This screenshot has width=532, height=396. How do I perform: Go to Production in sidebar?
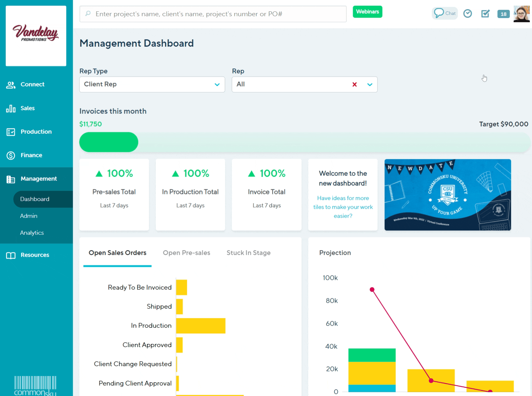[36, 132]
